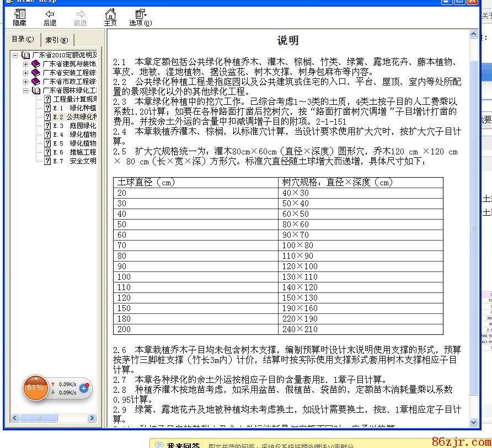Open the E.7 安全文明 topic
Viewport: 492px width, 448px height.
(x=74, y=161)
